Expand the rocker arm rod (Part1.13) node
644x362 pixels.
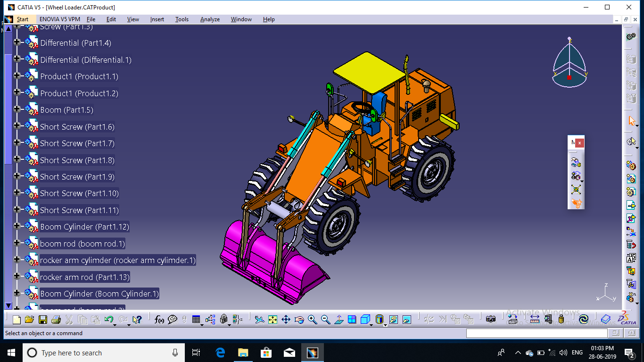point(17,276)
